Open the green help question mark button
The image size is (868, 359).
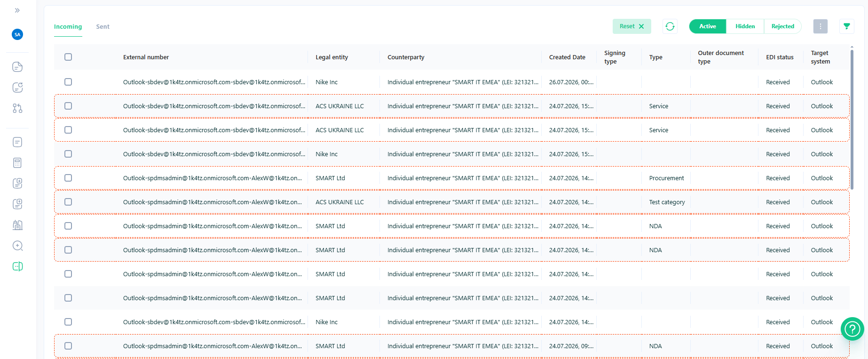852,329
